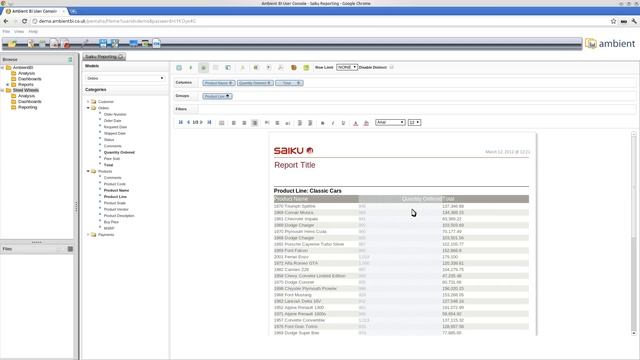Screen dimensions: 640x360
Task: Open Reporting folder under Steel Wheels
Action: pos(27,107)
